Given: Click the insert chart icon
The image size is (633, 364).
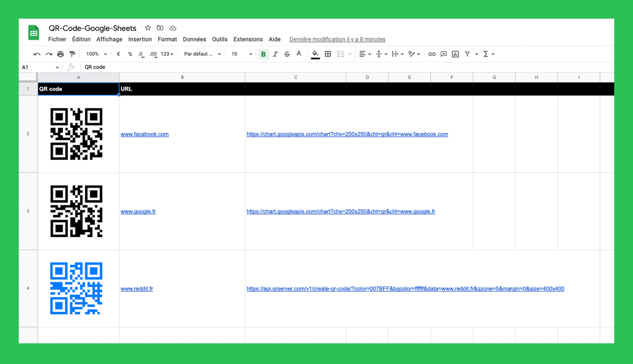Looking at the screenshot, I should (x=455, y=54).
